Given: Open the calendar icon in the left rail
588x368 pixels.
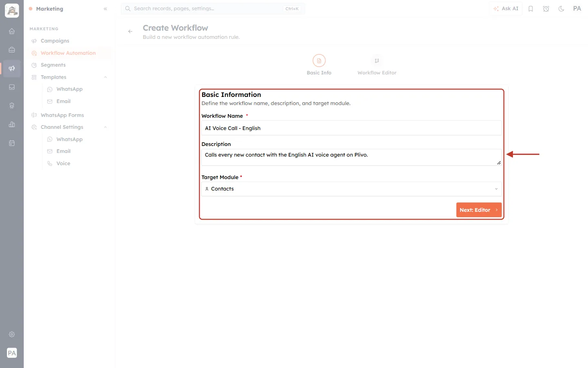Looking at the screenshot, I should [x=12, y=143].
